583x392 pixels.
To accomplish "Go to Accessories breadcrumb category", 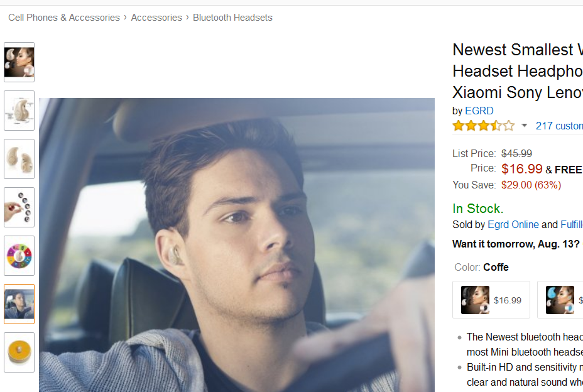I will [x=156, y=18].
